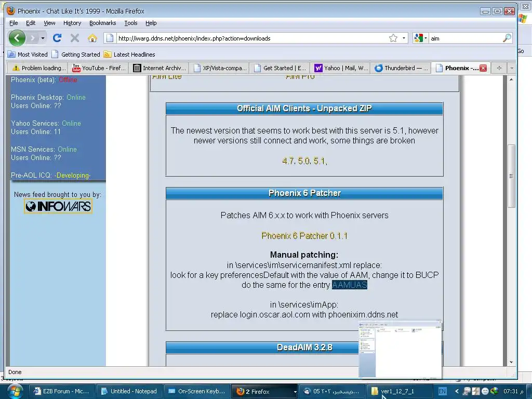The height and width of the screenshot is (399, 532).
Task: Switch to Untitled - Notepad in taskbar
Action: coord(129,391)
